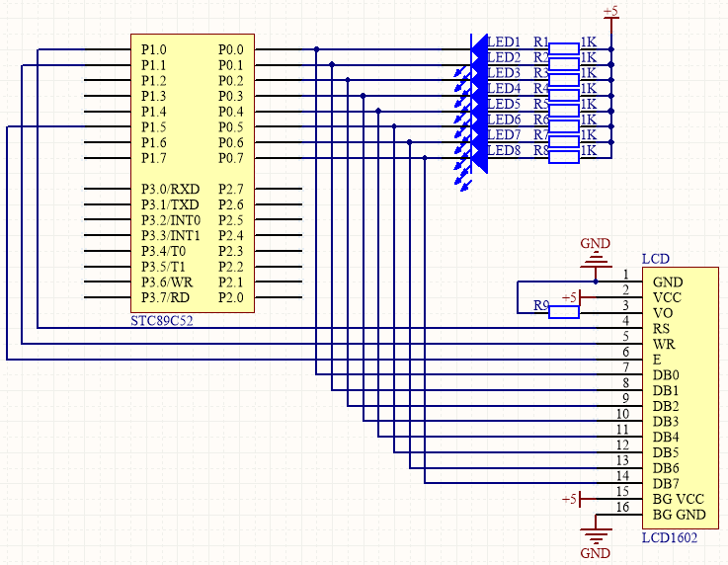
Task: Select the LED1 diode symbol
Action: coord(480,49)
